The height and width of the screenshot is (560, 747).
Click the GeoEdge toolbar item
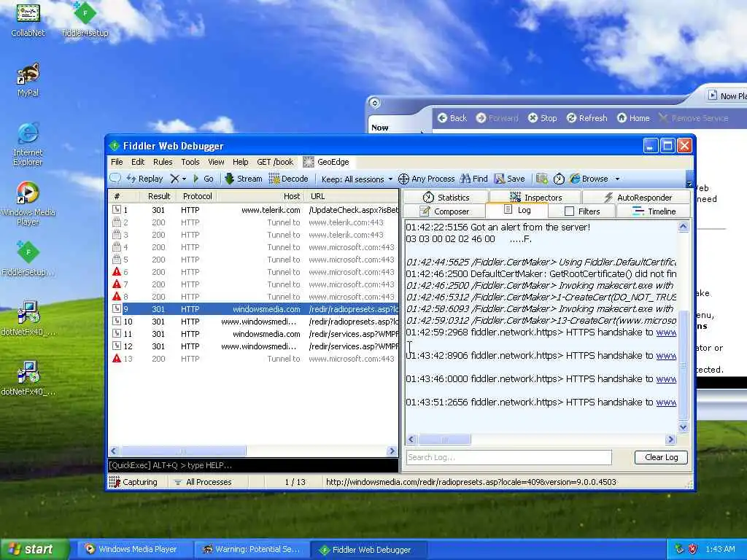pyautogui.click(x=326, y=162)
